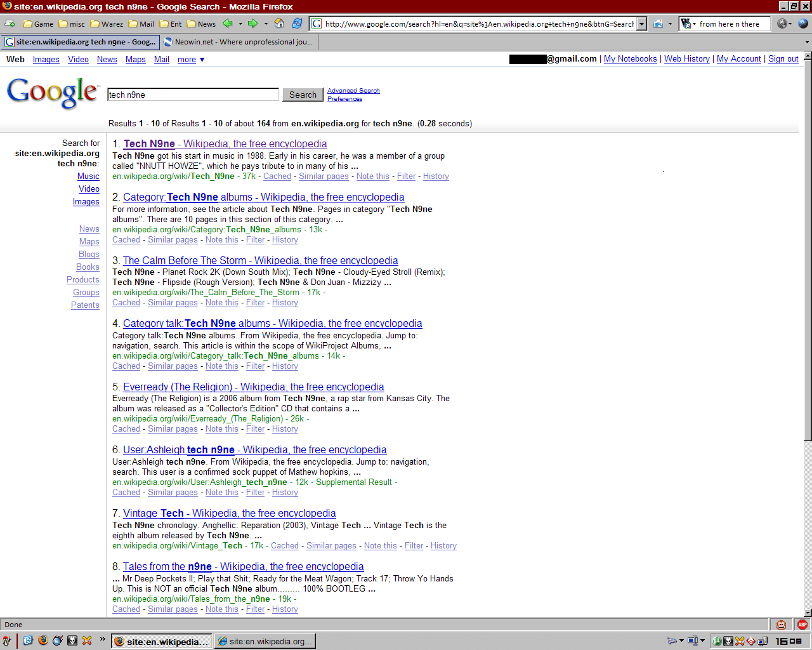The width and height of the screenshot is (812, 650).
Task: Click Sign out link at top right
Action: [783, 59]
